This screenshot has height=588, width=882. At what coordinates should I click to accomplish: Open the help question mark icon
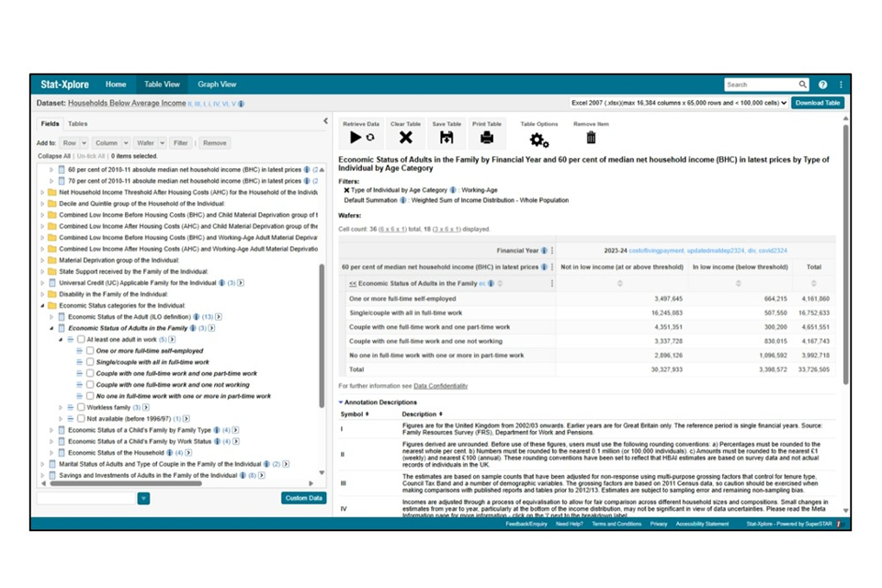[x=822, y=85]
